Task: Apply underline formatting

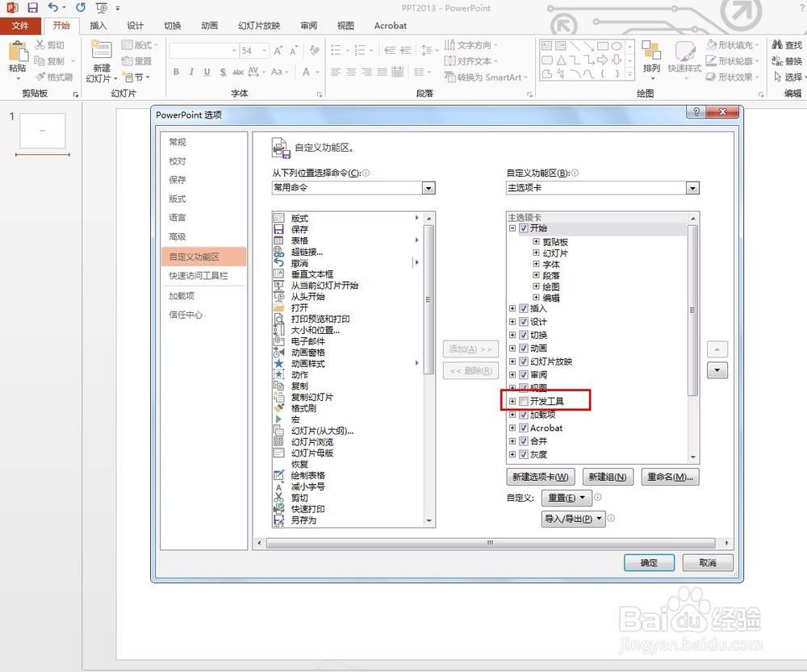Action: (208, 72)
